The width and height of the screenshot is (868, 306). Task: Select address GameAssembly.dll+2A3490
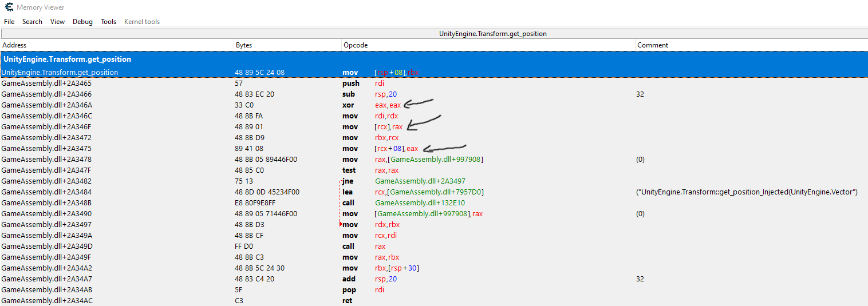coord(46,214)
